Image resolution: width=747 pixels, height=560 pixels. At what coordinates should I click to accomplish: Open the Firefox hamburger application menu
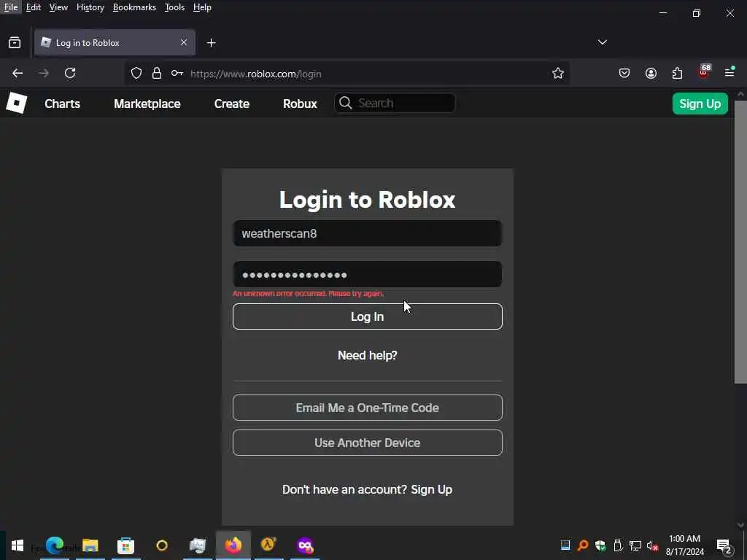coord(729,72)
